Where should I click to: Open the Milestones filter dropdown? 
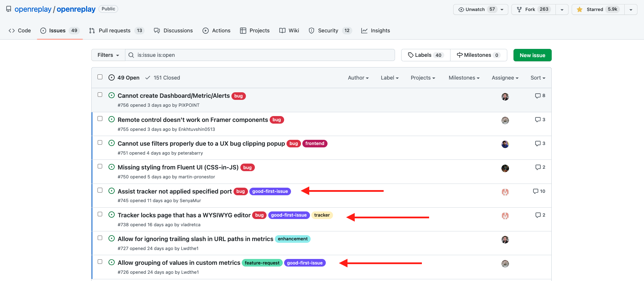point(464,78)
